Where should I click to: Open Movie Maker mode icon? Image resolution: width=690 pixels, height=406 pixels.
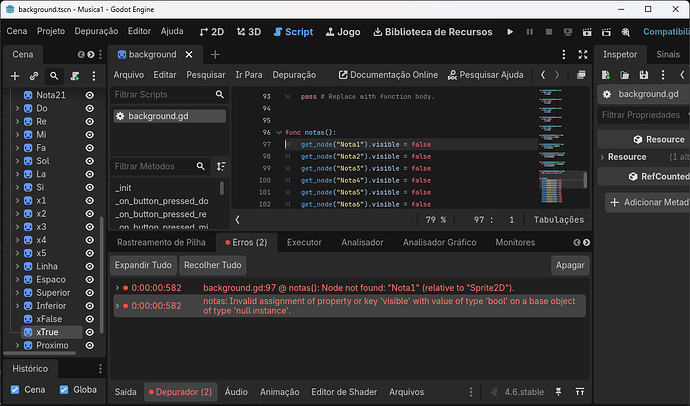coord(626,32)
